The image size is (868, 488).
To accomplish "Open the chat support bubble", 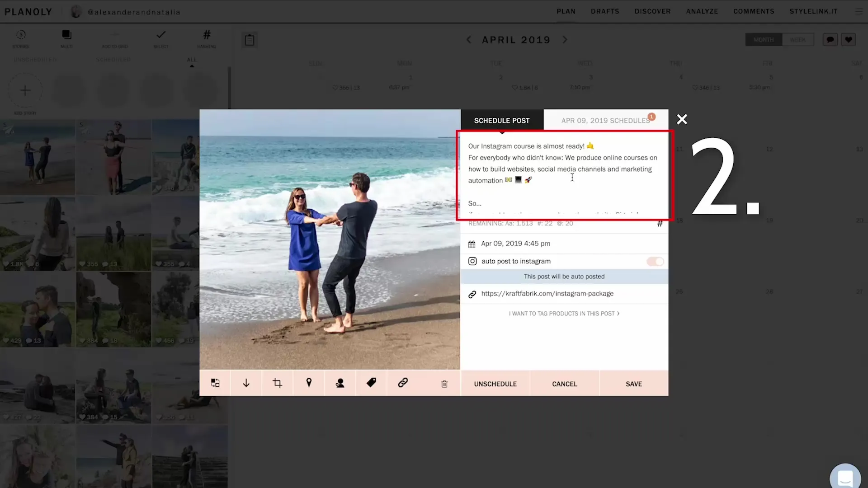I will pos(845,478).
